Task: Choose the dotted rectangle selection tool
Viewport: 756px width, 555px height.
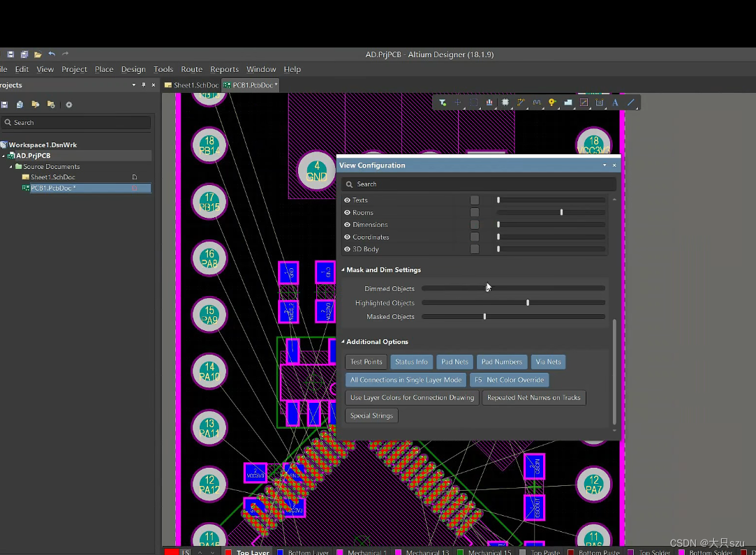Action: [473, 102]
